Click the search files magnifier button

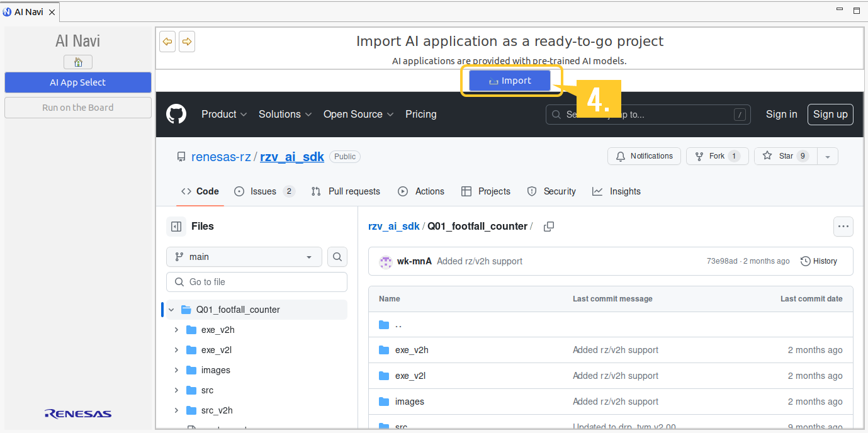click(337, 257)
